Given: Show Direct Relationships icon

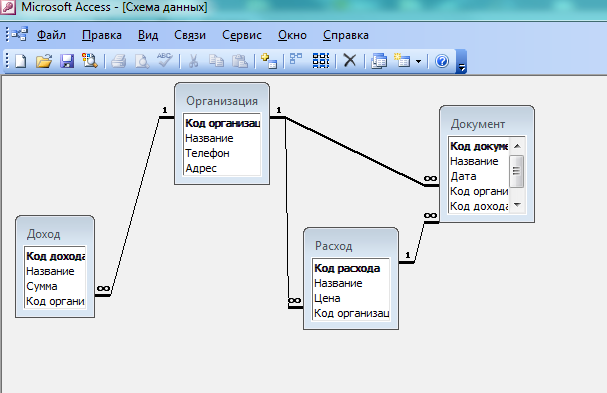Looking at the screenshot, I should (x=296, y=59).
